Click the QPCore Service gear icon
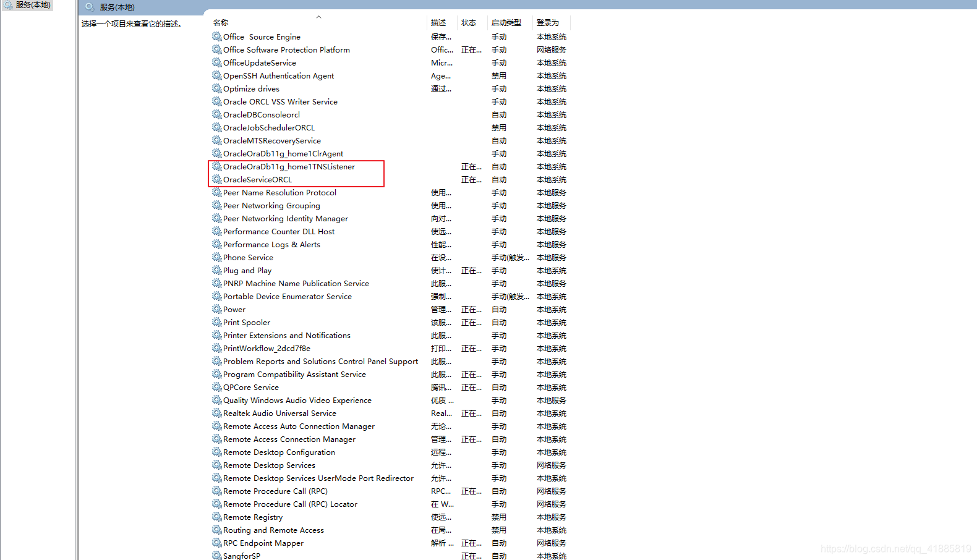Viewport: 977px width, 560px height. pos(217,387)
